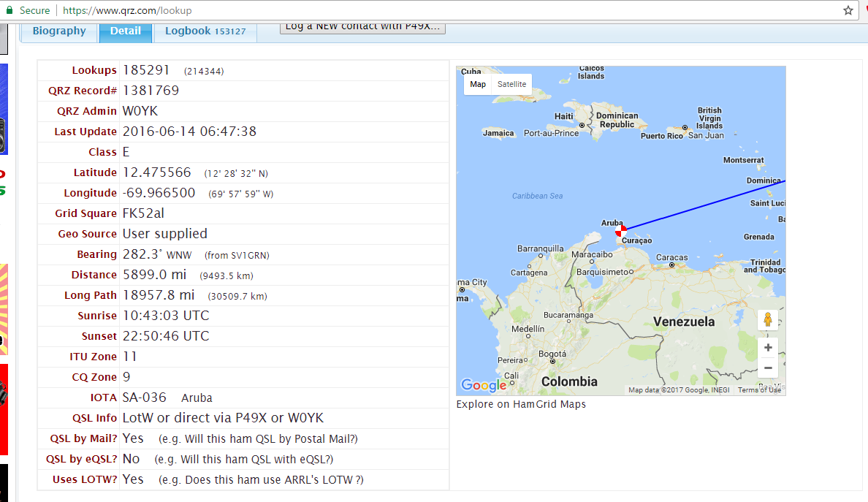Select the sunset time 22:50:46 UTC

coord(166,336)
